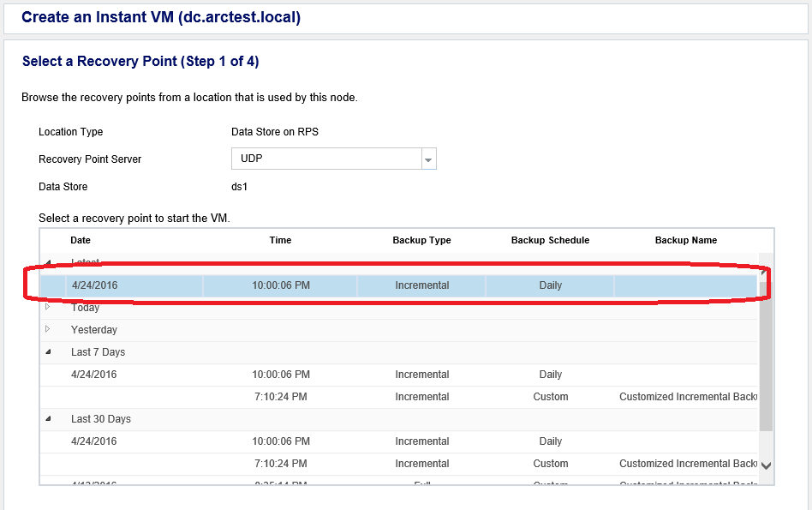Image resolution: width=812 pixels, height=510 pixels.
Task: Click the scroll down arrow of the list
Action: 766,465
